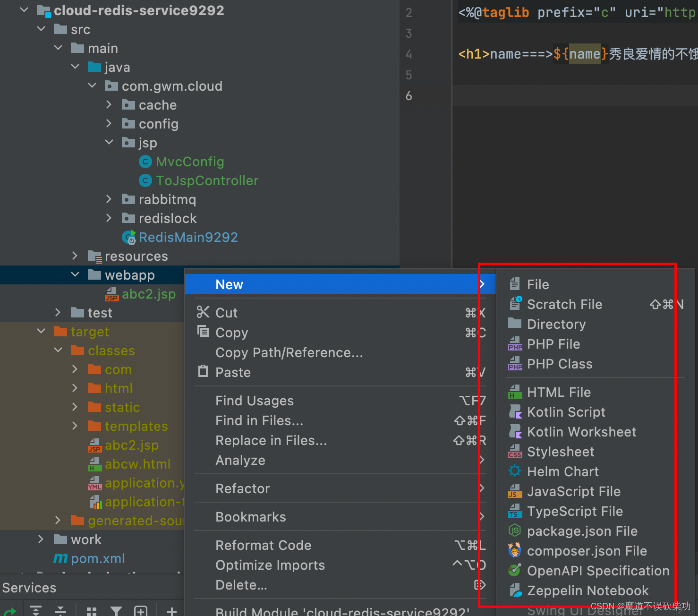Click the RedisMain9292 run class icon
This screenshot has height=616, width=698.
click(128, 237)
